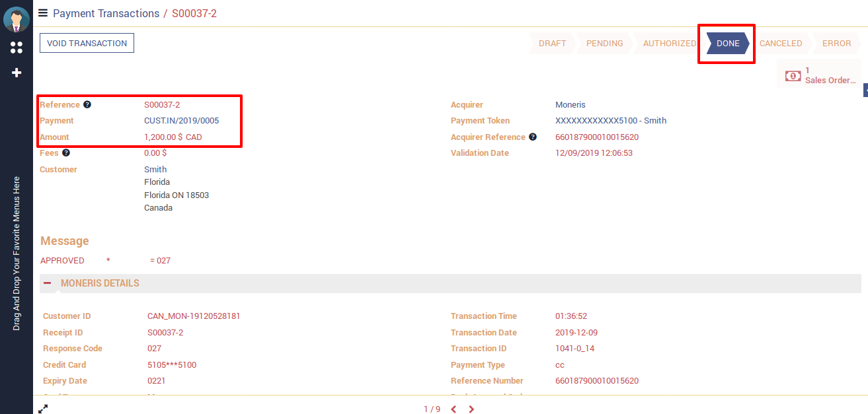Select the Draft status stage
868x414 pixels.
tap(552, 44)
